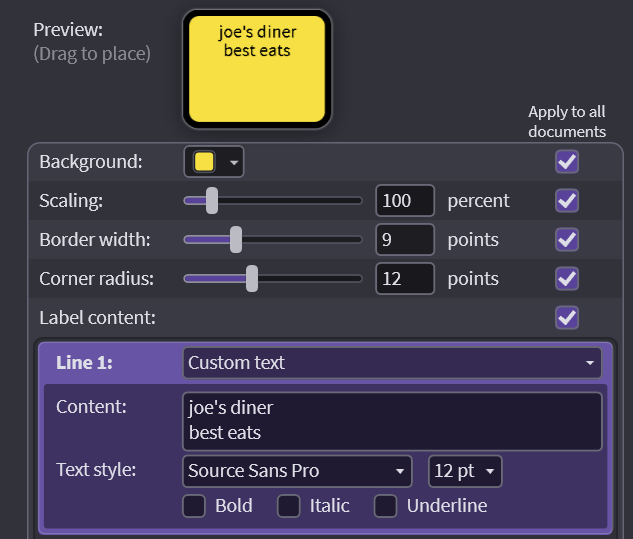Enable the Italic checkbox
This screenshot has height=539, width=633.
(x=289, y=506)
